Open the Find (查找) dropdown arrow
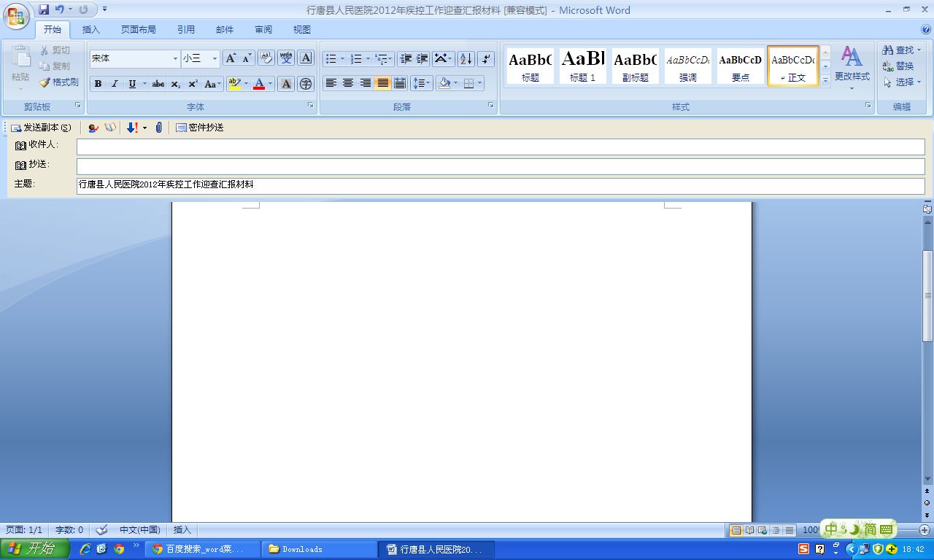The height and width of the screenshot is (560, 934). (919, 50)
